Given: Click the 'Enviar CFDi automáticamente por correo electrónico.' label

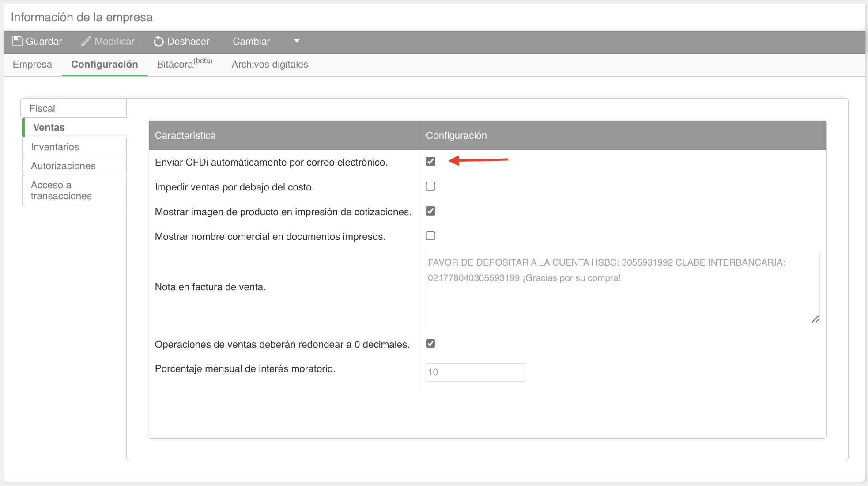Looking at the screenshot, I should click(271, 162).
